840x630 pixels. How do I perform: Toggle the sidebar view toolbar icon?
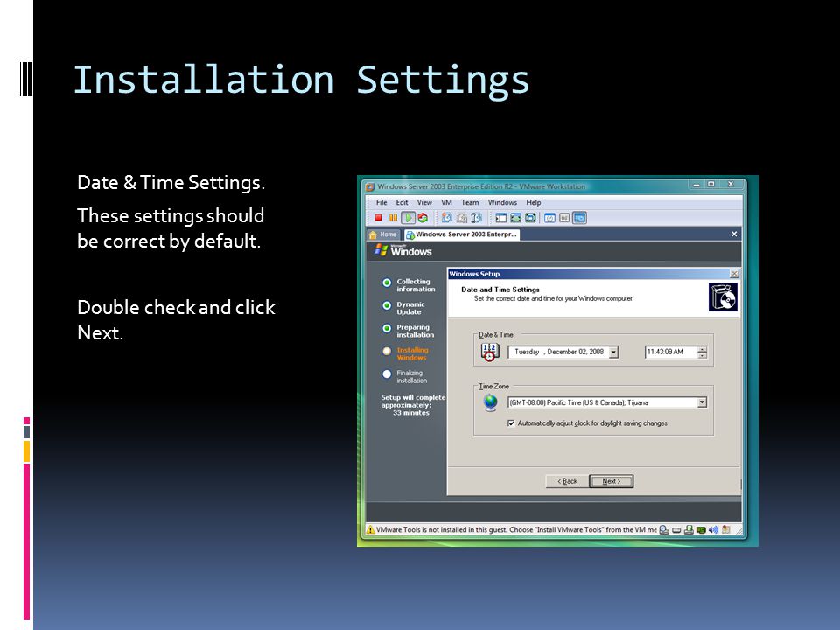(500, 218)
